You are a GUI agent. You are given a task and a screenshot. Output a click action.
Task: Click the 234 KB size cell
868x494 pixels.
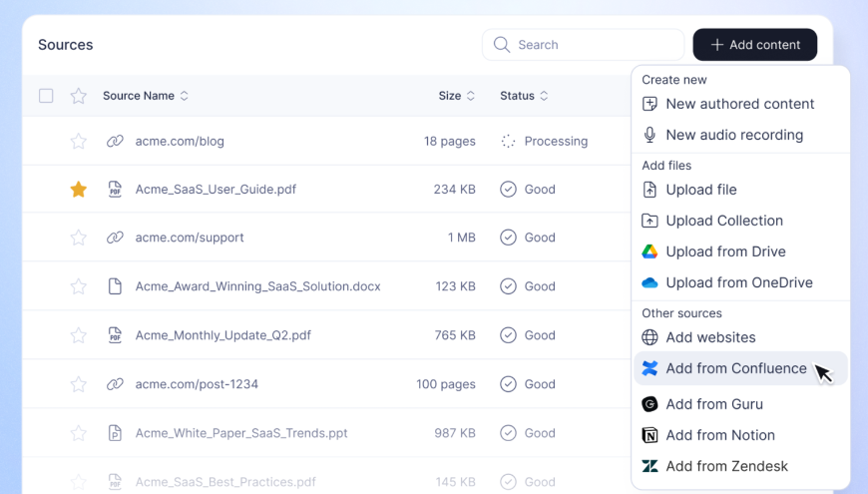tap(455, 190)
